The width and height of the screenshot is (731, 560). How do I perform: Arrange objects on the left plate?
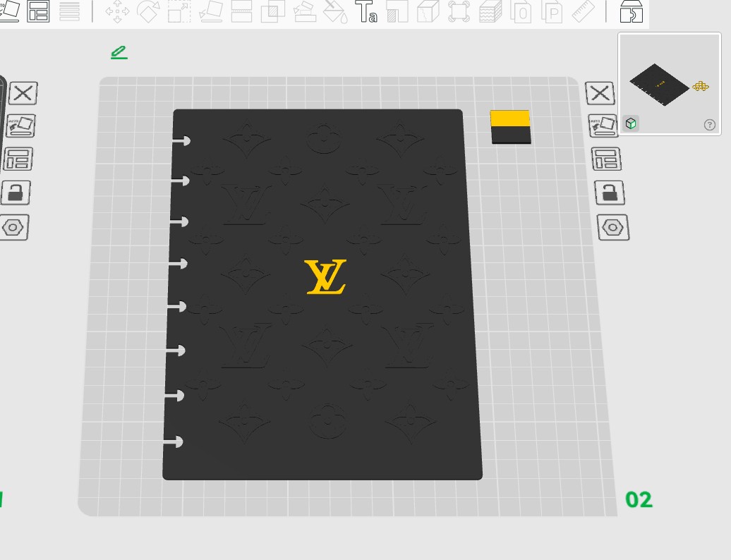click(18, 159)
